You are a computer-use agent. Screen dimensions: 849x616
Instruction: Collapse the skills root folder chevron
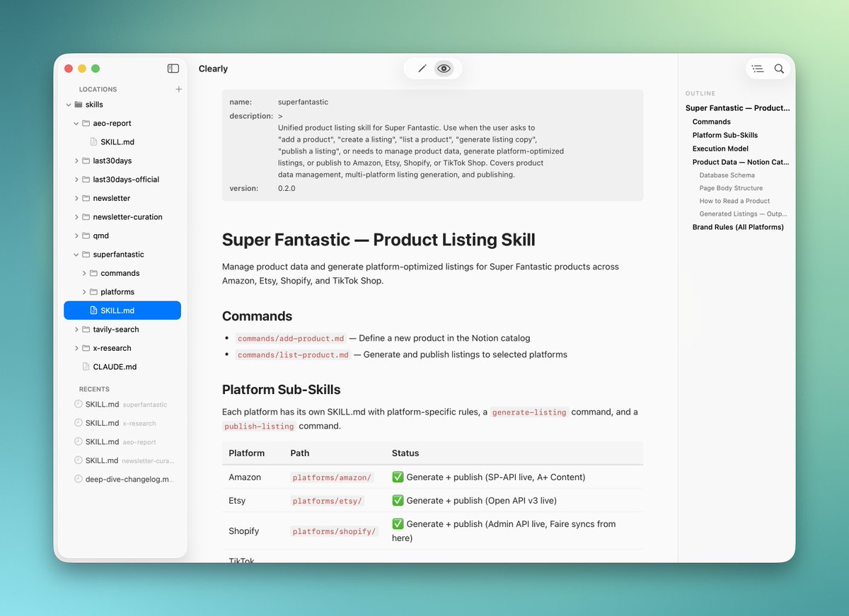click(69, 105)
